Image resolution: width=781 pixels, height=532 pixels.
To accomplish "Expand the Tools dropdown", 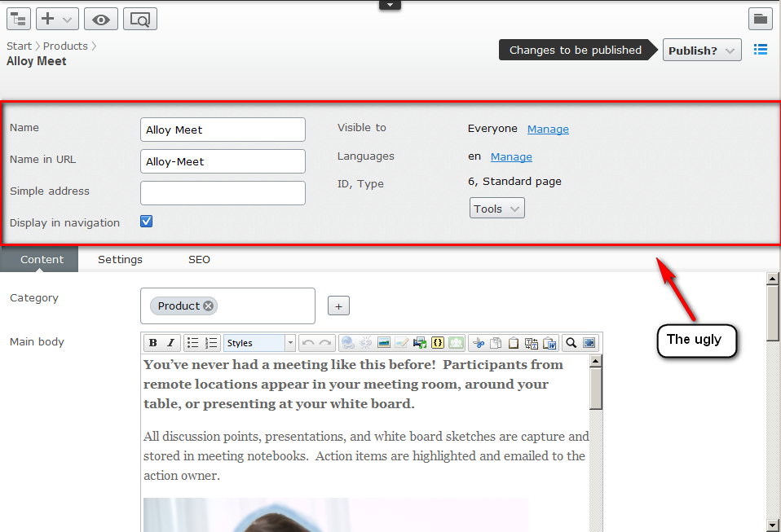I will coord(496,209).
